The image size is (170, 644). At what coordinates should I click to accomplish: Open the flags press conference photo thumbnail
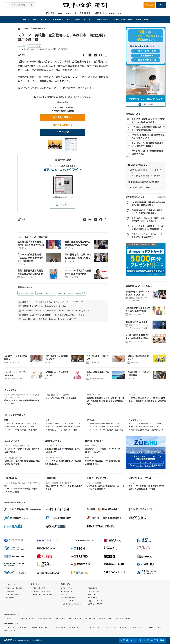point(55,144)
